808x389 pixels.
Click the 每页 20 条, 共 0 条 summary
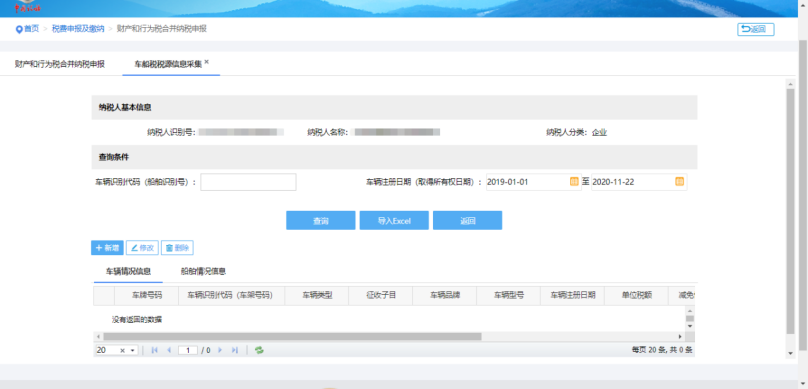pyautogui.click(x=662, y=350)
